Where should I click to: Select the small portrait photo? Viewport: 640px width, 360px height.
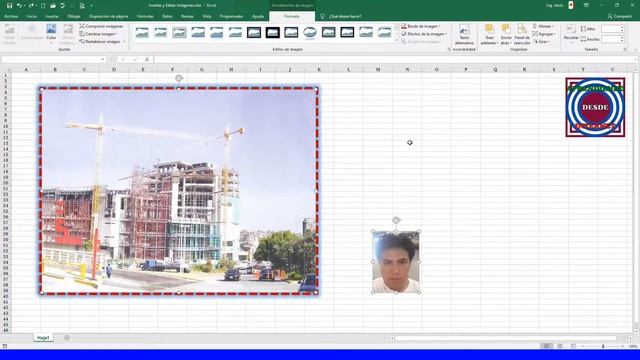[x=396, y=262]
